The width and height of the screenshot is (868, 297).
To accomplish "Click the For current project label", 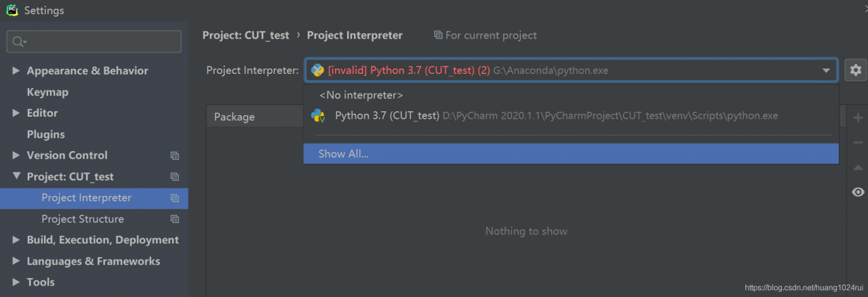I will pos(491,35).
